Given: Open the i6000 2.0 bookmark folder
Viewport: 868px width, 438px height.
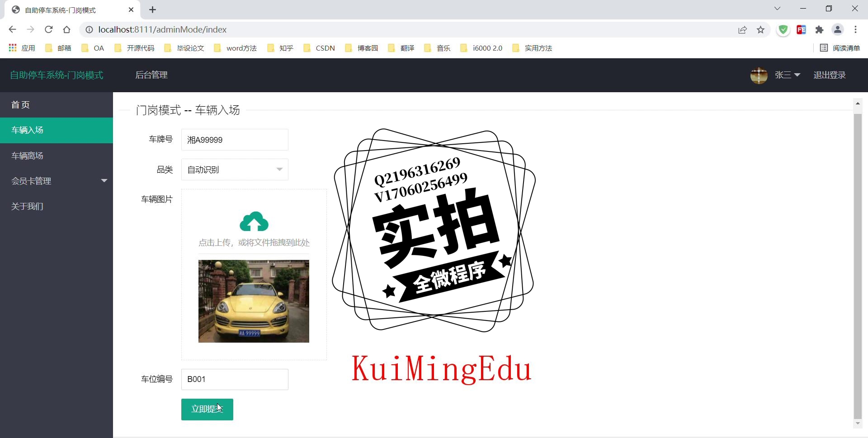Looking at the screenshot, I should point(481,48).
